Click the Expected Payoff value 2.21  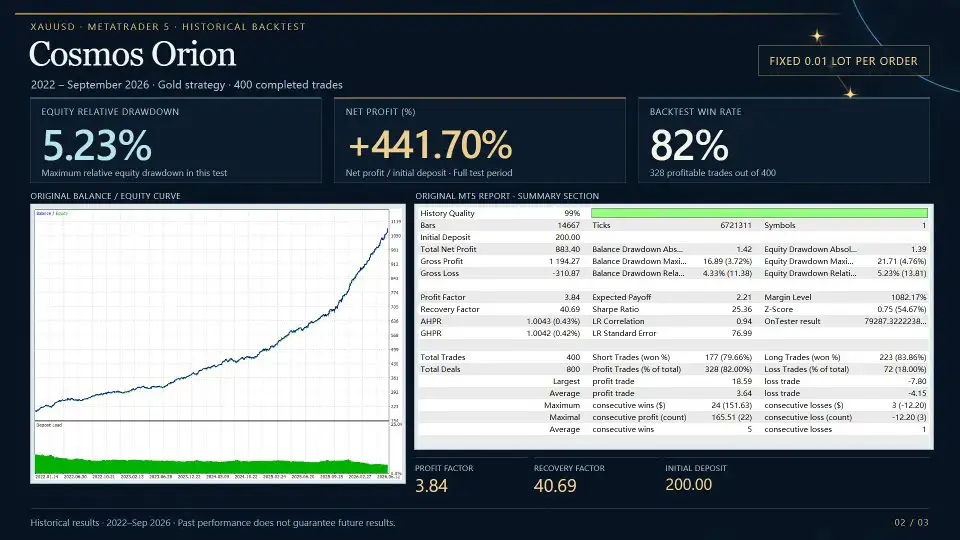[744, 297]
